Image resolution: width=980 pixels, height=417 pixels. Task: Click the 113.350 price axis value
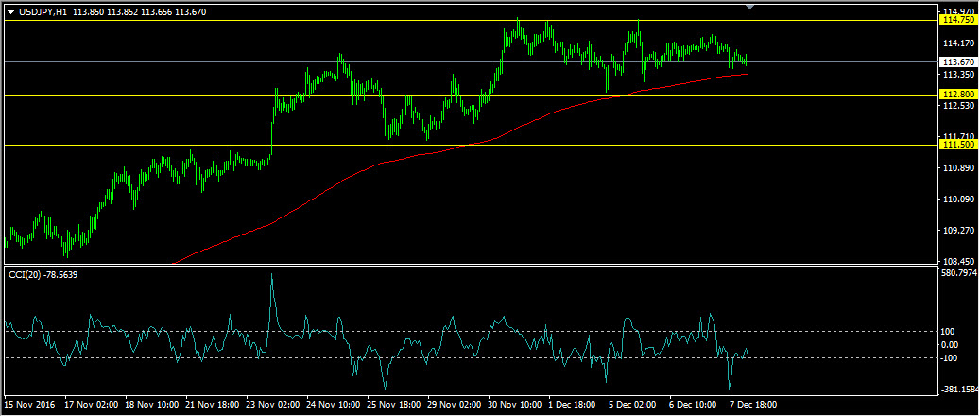[959, 75]
